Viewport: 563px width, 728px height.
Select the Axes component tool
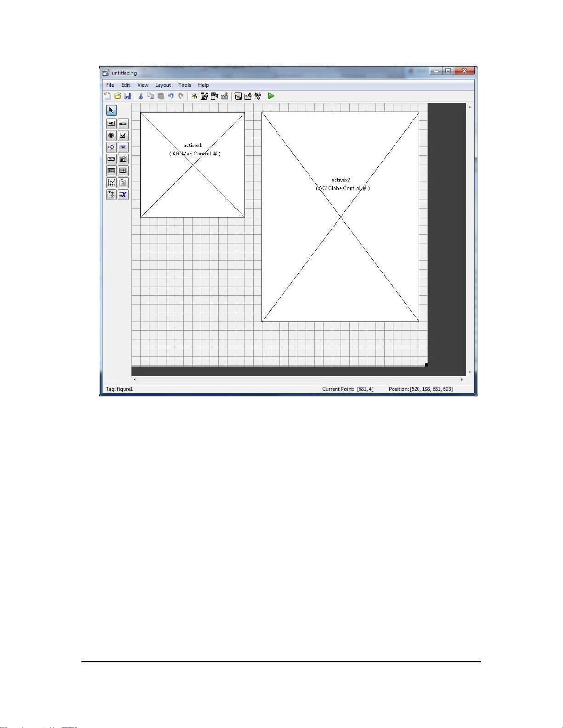(x=111, y=182)
